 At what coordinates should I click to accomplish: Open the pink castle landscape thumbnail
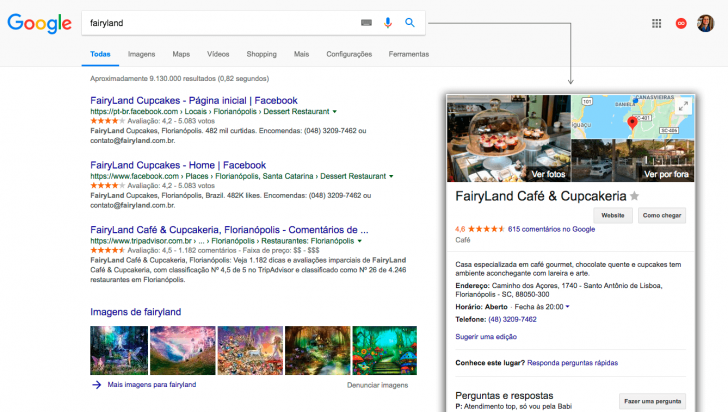(182, 350)
